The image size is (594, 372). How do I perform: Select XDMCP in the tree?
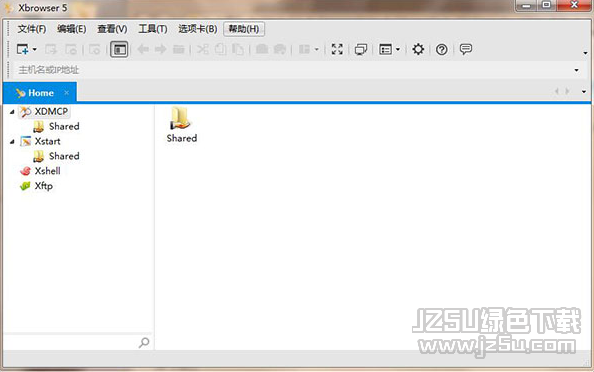(44, 111)
